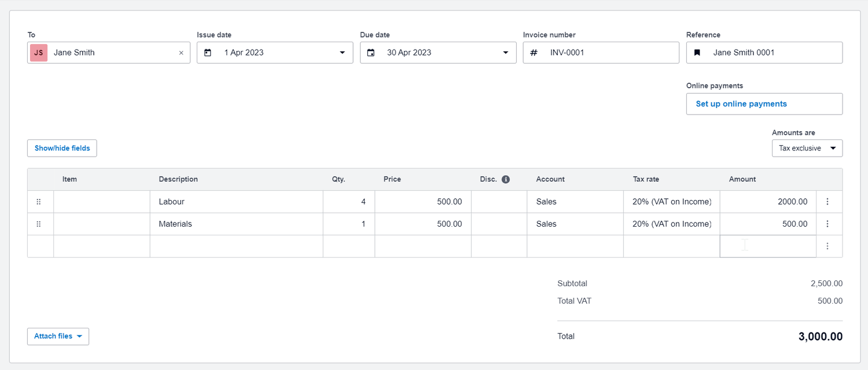Image resolution: width=868 pixels, height=370 pixels.
Task: Click the JS contact avatar badge
Action: (39, 53)
